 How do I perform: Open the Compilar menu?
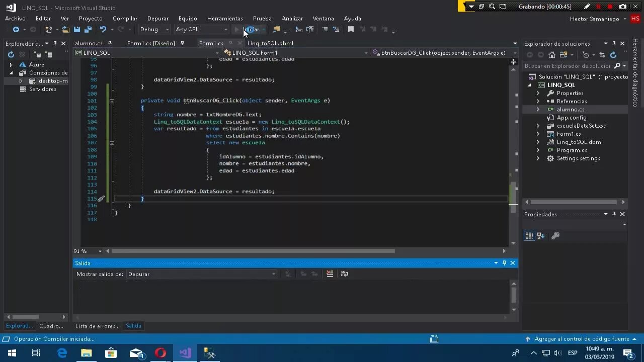(125, 19)
